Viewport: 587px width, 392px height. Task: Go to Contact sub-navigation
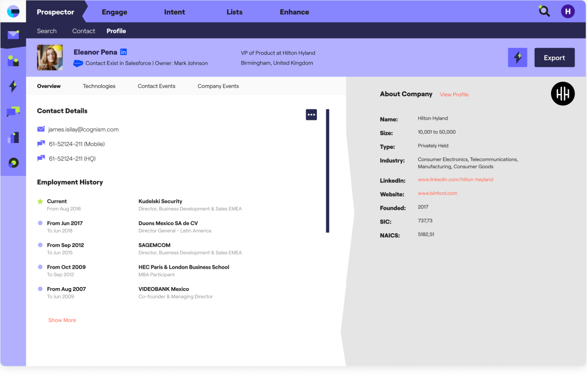[x=84, y=31]
